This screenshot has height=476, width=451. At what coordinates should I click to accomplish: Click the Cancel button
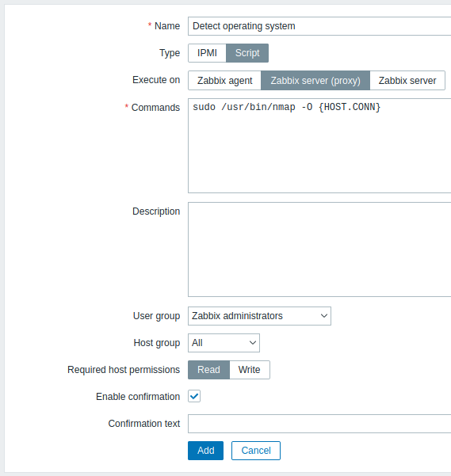tap(256, 451)
